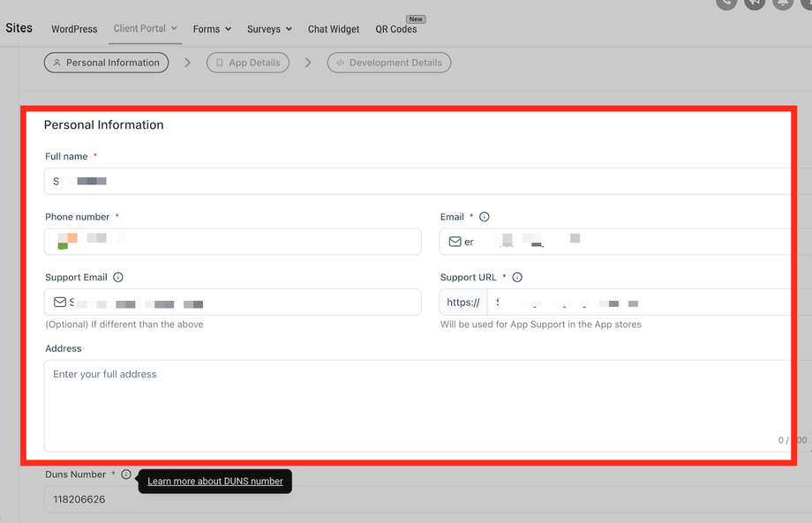Image resolution: width=812 pixels, height=523 pixels.
Task: Select the Personal Information step
Action: coord(106,63)
